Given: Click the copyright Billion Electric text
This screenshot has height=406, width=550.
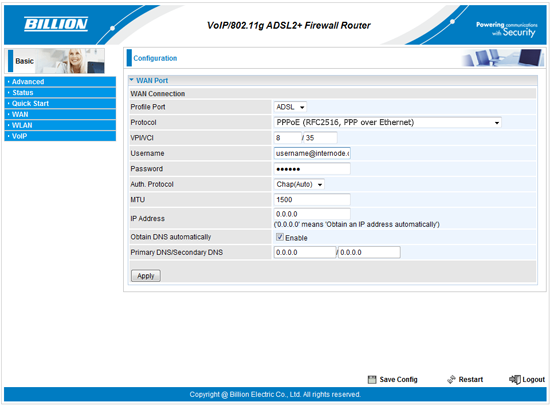Looking at the screenshot, I should (x=275, y=394).
